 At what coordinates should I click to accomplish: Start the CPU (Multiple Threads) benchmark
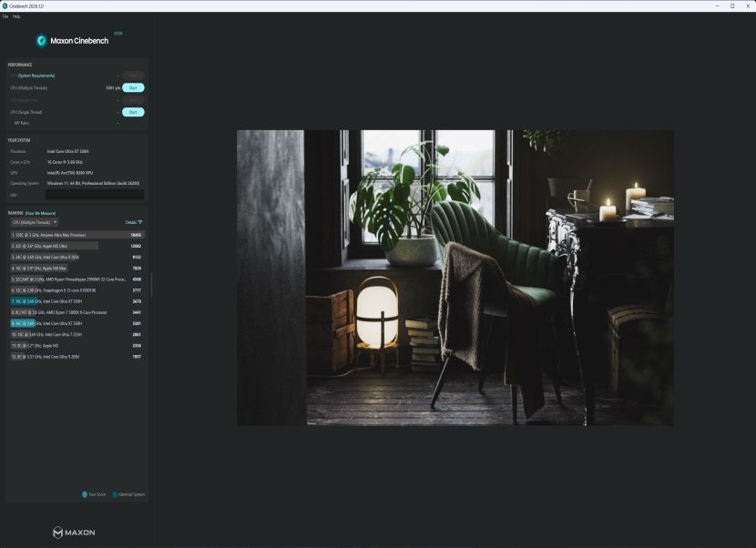click(133, 87)
